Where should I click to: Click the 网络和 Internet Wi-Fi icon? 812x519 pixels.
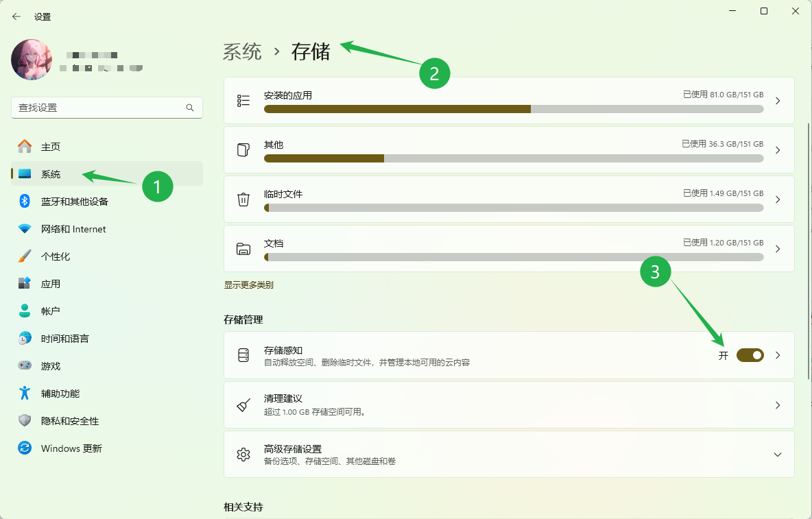pyautogui.click(x=24, y=229)
